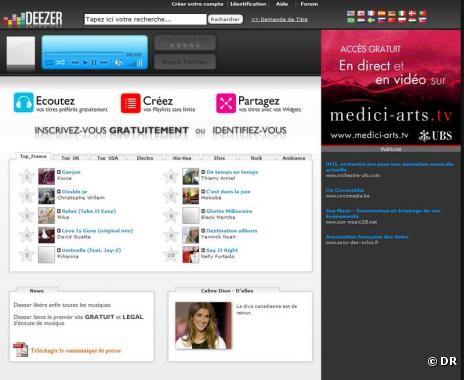Select the Top France tab
The image size is (464, 380).
(33, 156)
